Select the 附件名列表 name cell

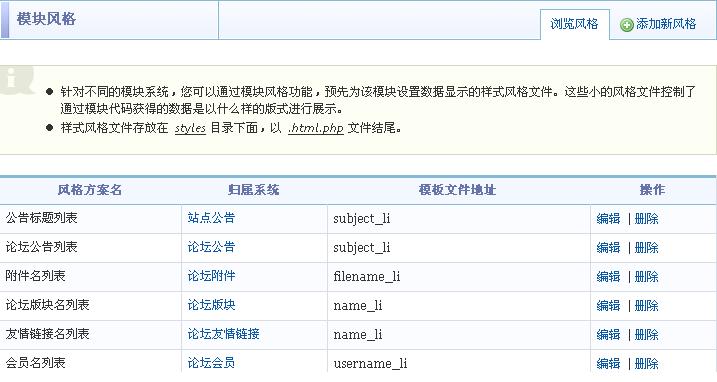(91, 276)
